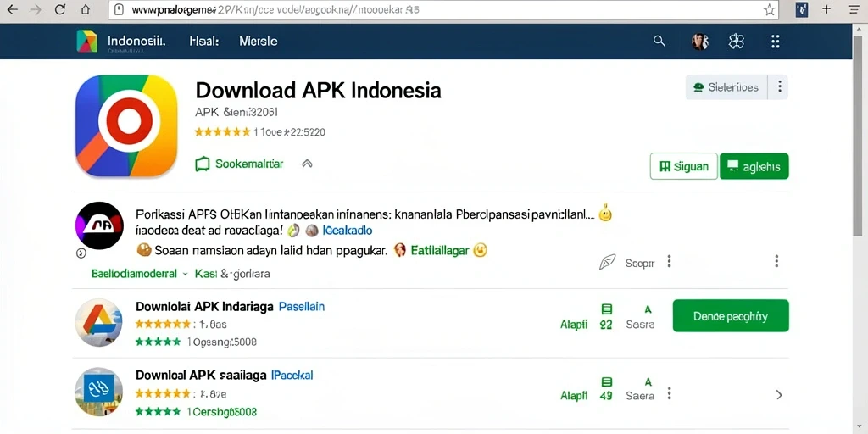Open the Eatilallagar green link
Image resolution: width=868 pixels, height=434 pixels.
[x=440, y=251]
